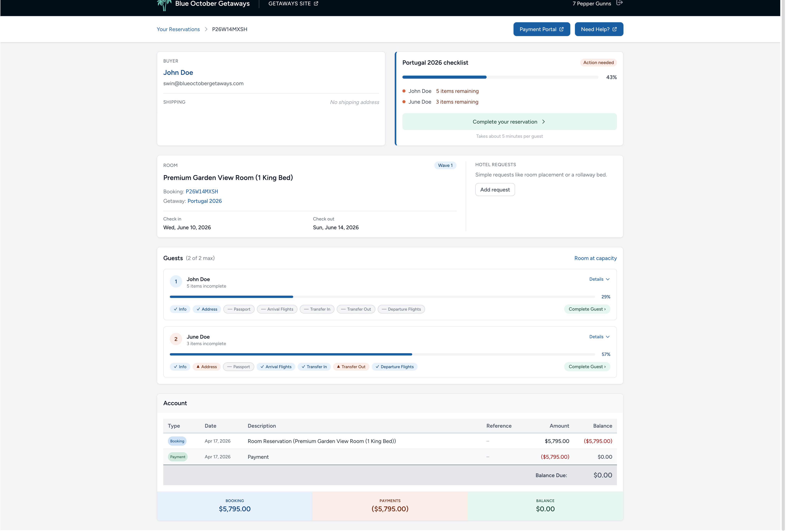Viewport: 786px width, 532px height.
Task: Select June Doe's Transfer In chip
Action: [x=314, y=367]
